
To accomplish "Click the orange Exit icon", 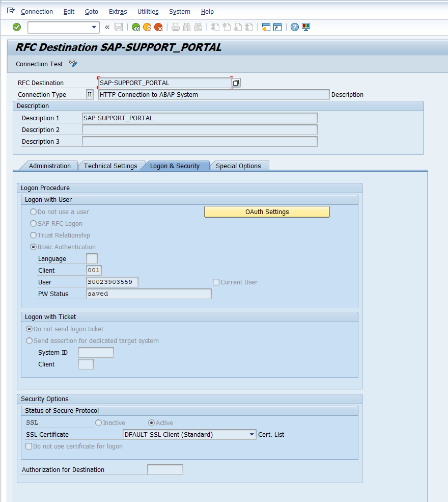I will pos(147,27).
